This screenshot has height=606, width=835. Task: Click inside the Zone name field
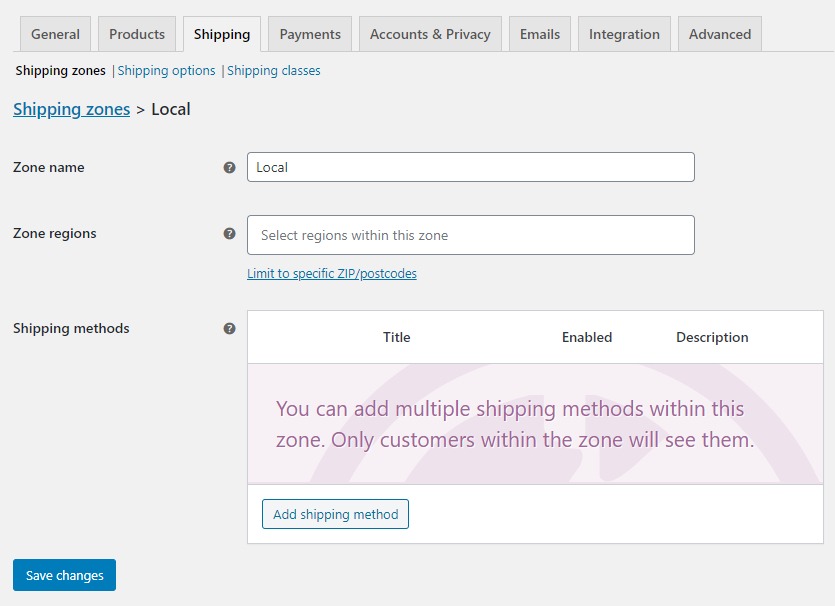coord(470,166)
